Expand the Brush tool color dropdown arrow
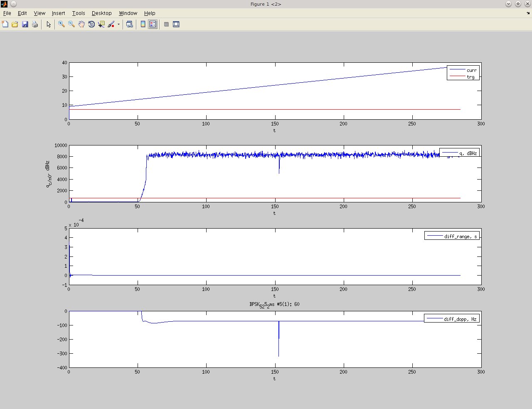Screen dimensions: 532x409 pos(118,25)
